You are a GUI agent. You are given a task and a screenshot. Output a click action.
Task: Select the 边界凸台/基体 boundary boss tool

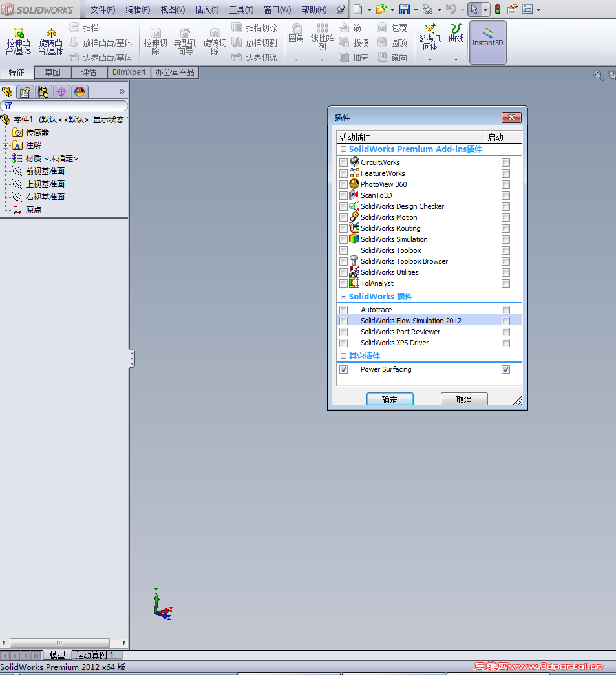coord(101,58)
